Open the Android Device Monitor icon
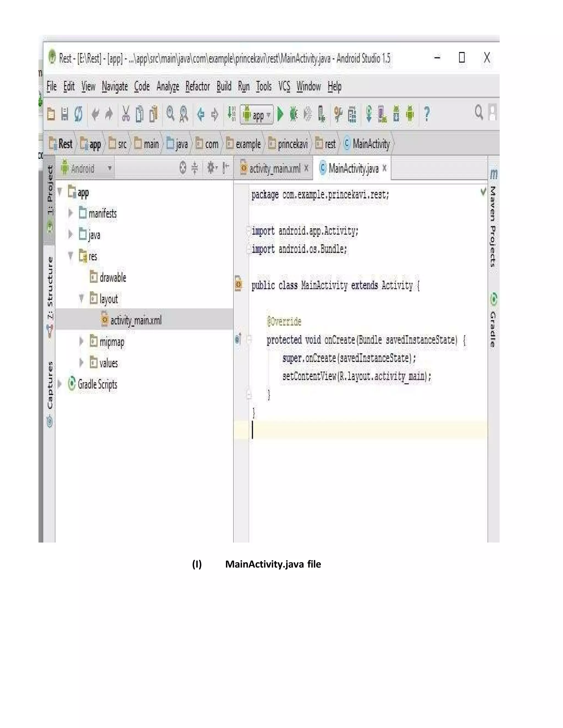563x728 pixels. point(410,114)
